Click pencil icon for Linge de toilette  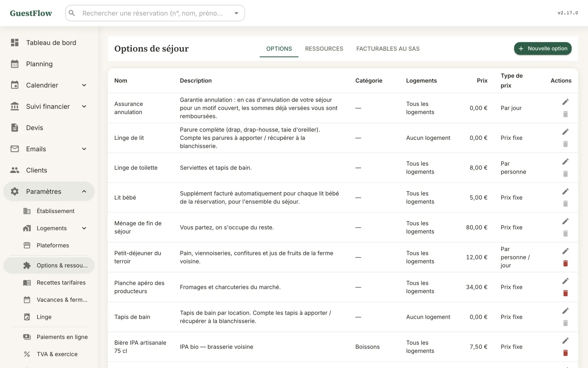(x=565, y=162)
